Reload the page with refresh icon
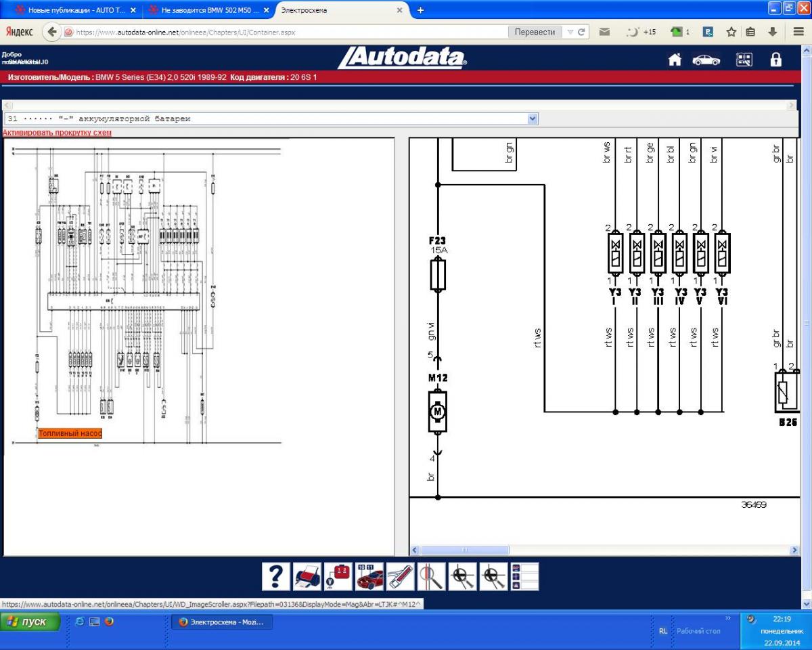812x650 pixels. pos(581,32)
